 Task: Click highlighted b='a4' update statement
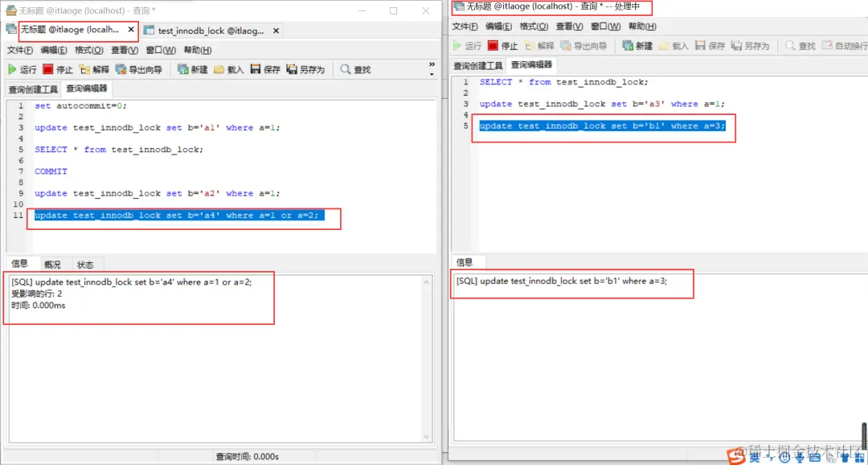179,215
